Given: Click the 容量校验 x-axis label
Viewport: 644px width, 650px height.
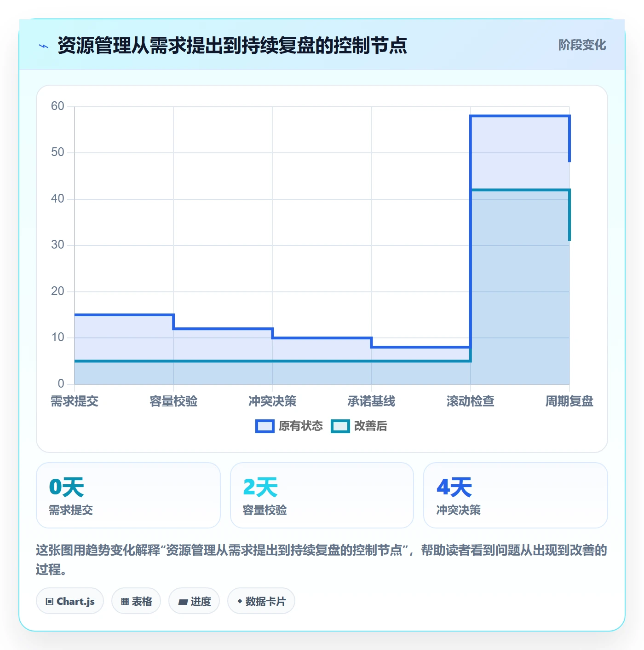Looking at the screenshot, I should [173, 401].
